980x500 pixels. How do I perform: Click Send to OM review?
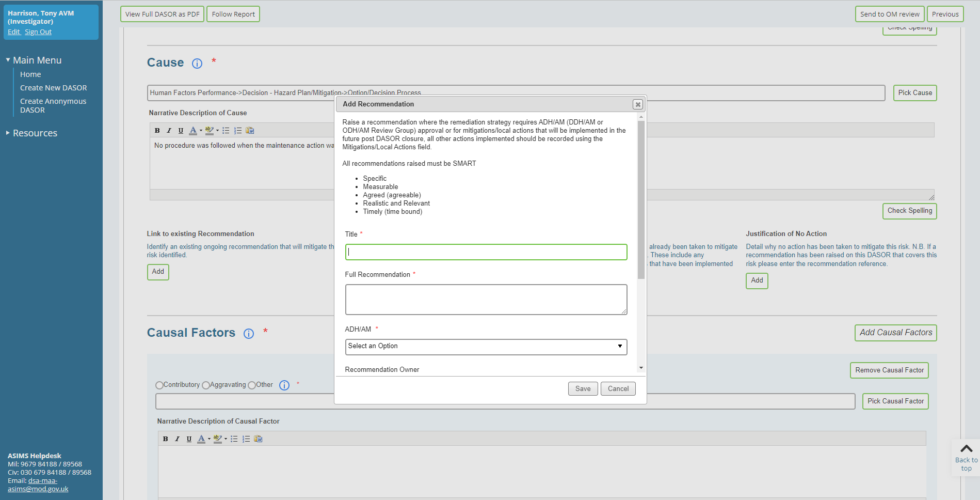890,14
